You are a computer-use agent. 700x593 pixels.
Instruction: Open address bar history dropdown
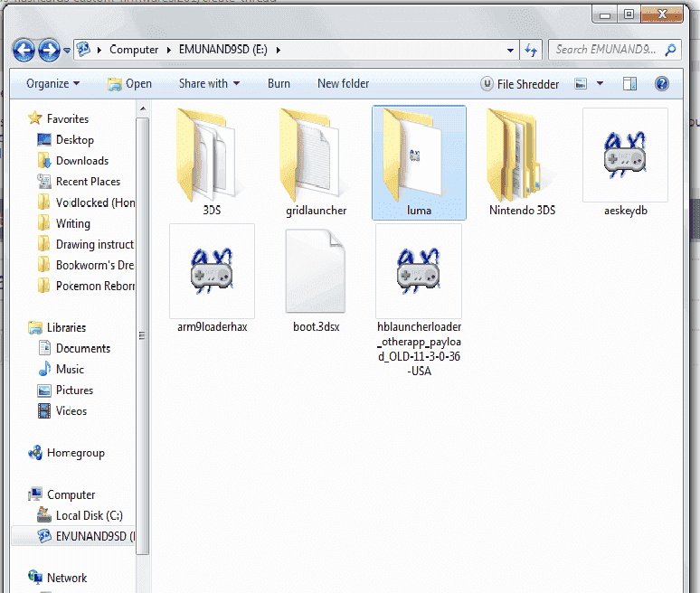(510, 51)
